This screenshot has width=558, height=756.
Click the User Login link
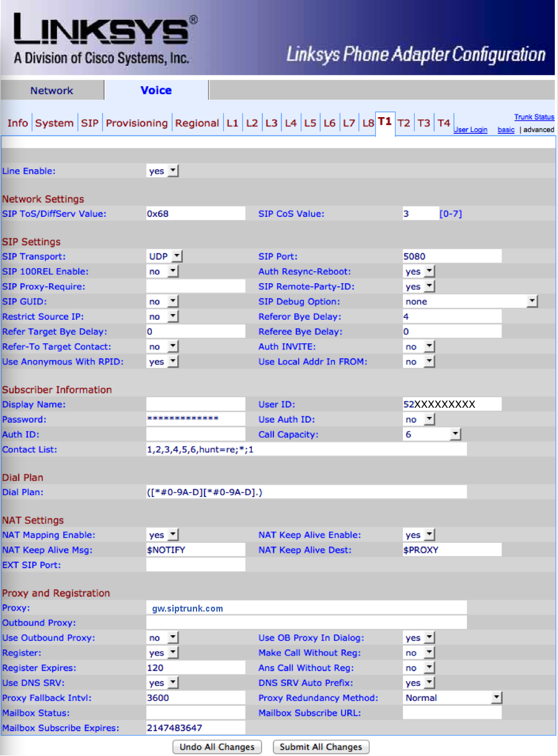click(471, 130)
